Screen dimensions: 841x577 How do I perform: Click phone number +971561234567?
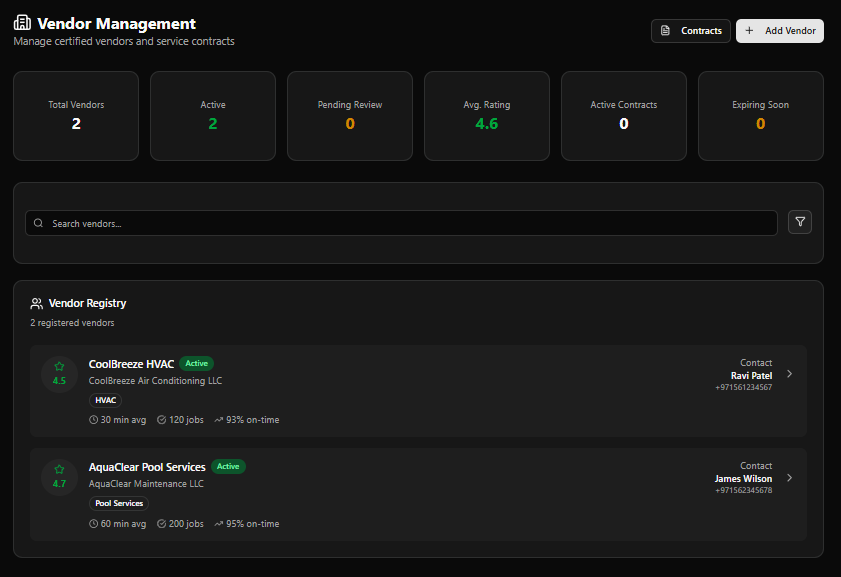(x=743, y=387)
